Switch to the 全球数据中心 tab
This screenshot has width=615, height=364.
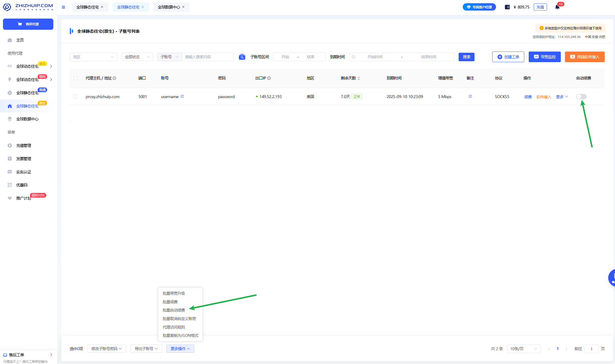(x=168, y=7)
